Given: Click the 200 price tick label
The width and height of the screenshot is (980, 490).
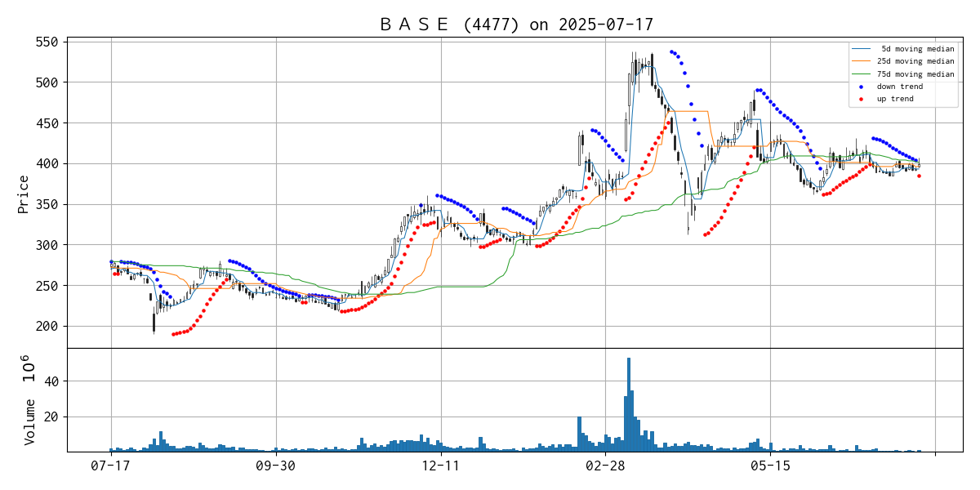Looking at the screenshot, I should pos(47,326).
